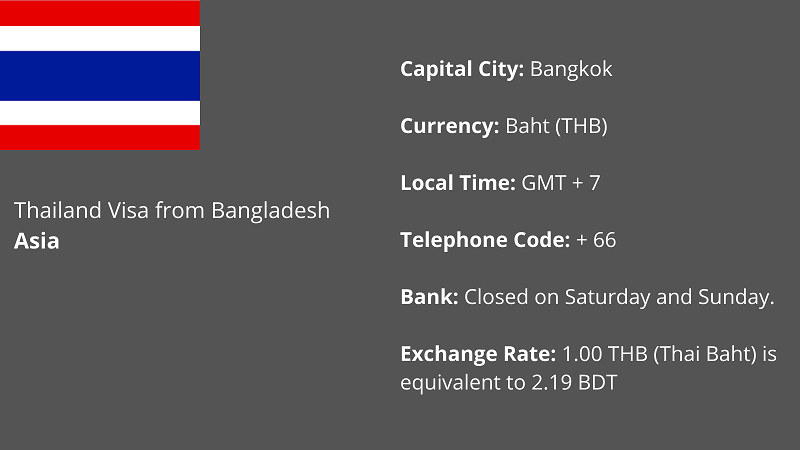Click '1.00 THB (Thai Baht) is' text
This screenshot has height=450, width=800.
(x=669, y=354)
